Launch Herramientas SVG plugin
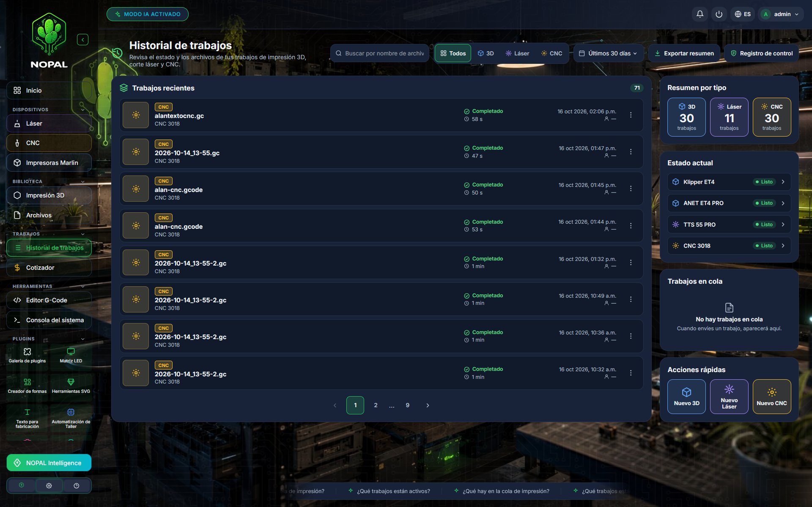Viewport: 812px width, 507px height. coord(71,386)
